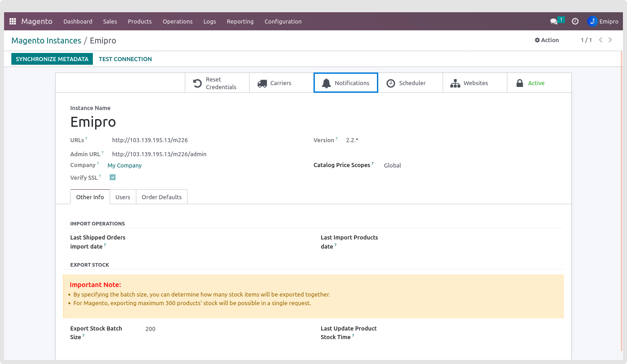
Task: Open the conversations chat bubble icon
Action: (554, 21)
